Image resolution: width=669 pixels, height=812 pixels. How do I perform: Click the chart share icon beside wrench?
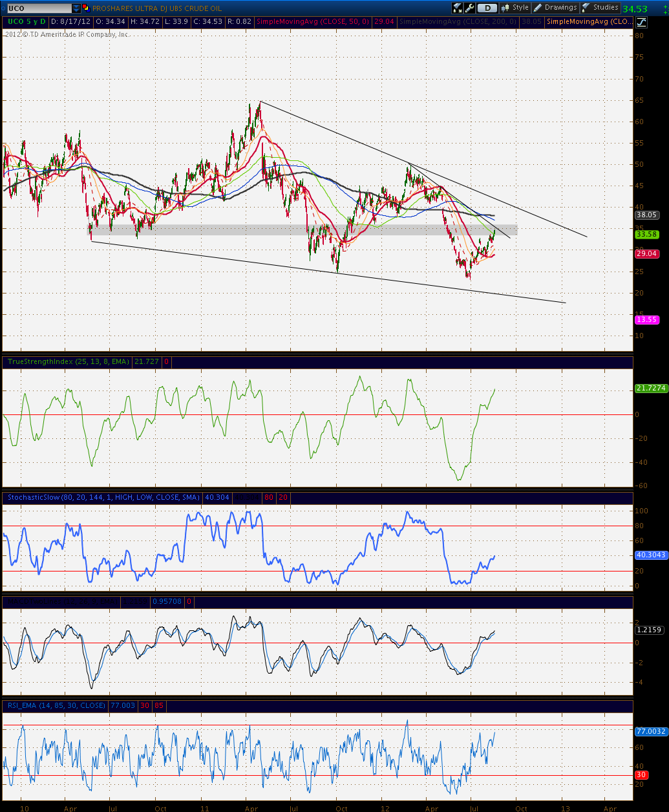458,8
